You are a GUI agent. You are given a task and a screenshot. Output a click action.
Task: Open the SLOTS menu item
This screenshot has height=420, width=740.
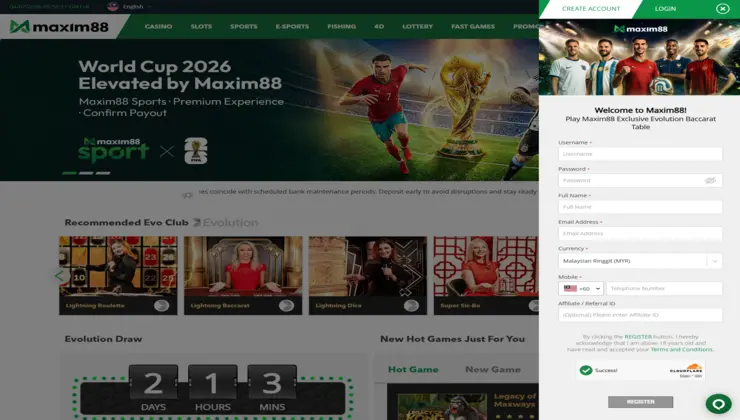(x=201, y=26)
